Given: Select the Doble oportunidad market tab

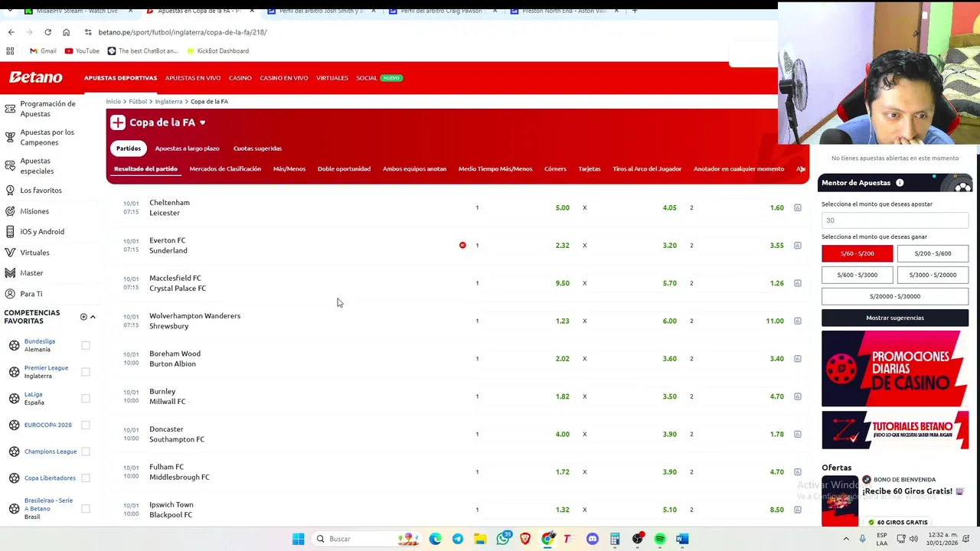Looking at the screenshot, I should (x=344, y=168).
